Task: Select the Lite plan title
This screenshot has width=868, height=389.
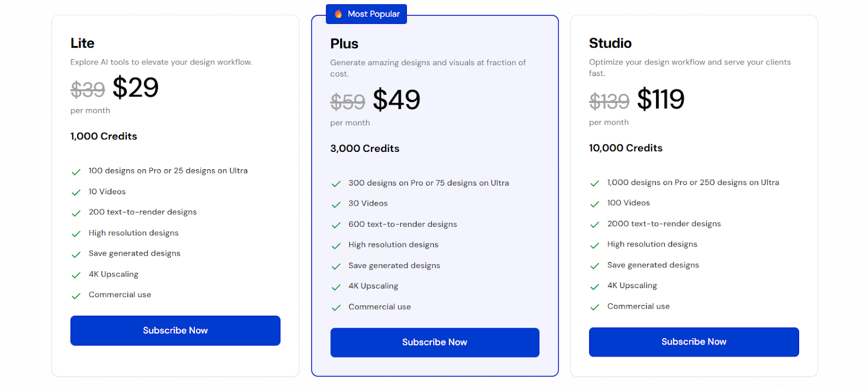Action: (82, 43)
